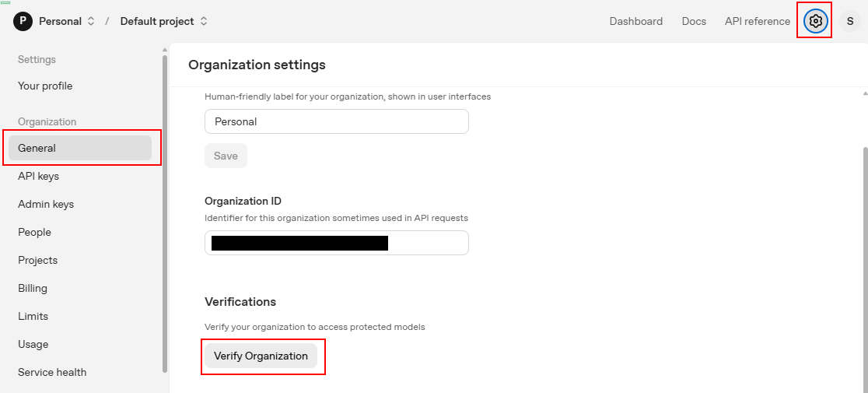Expand the Default project selector
868x393 pixels.
[164, 22]
